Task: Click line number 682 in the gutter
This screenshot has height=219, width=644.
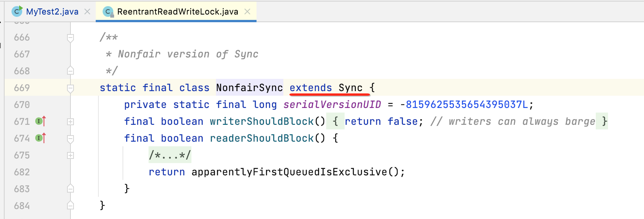Action: [x=22, y=172]
